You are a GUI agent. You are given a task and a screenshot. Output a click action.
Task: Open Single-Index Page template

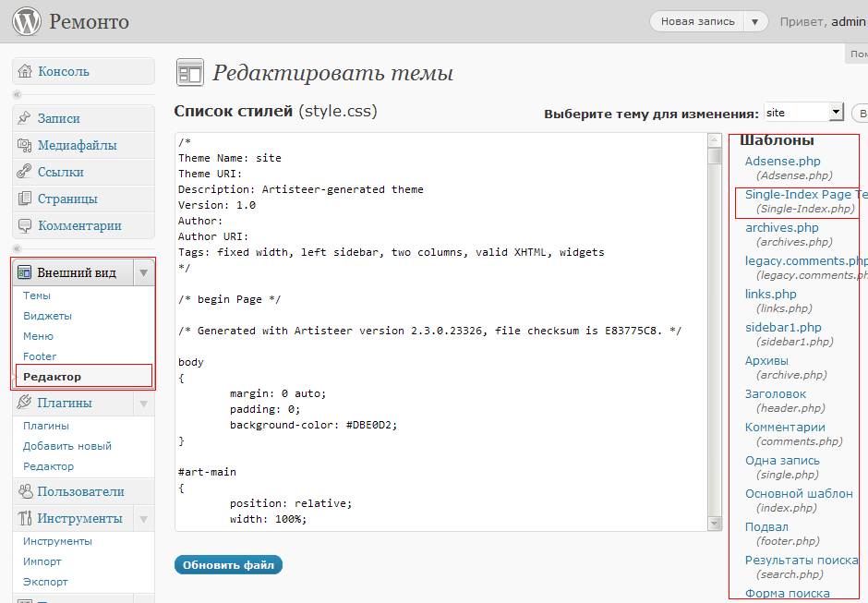tap(806, 194)
